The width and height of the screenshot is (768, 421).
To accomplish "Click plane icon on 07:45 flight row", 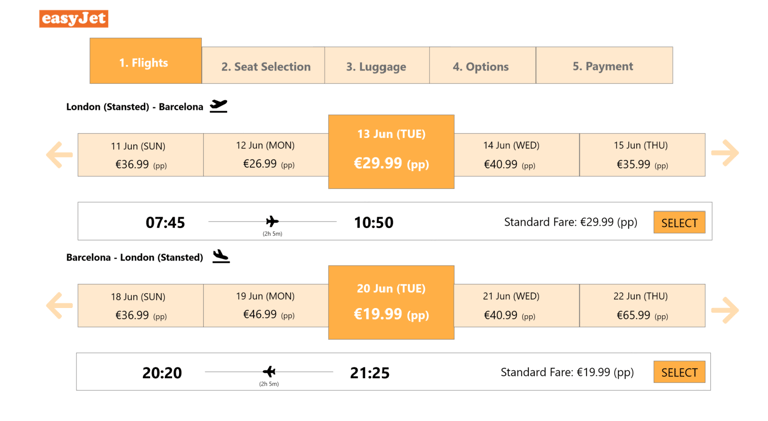I will click(272, 221).
